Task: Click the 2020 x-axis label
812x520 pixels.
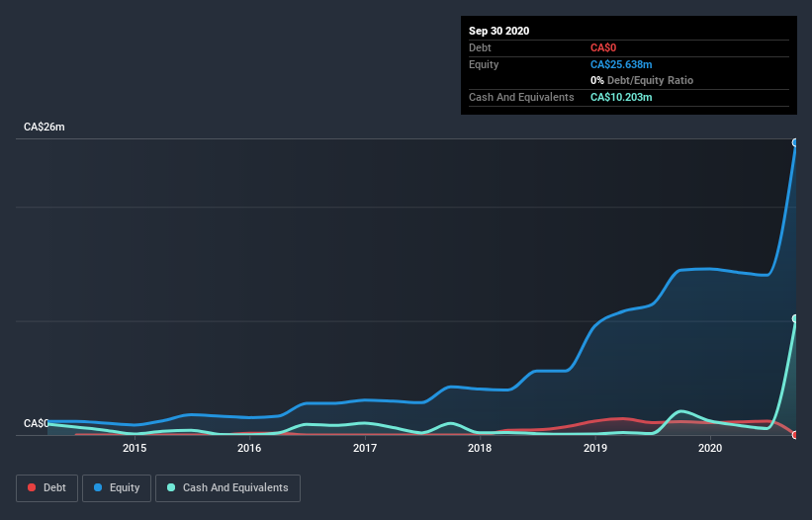Action: tap(710, 448)
